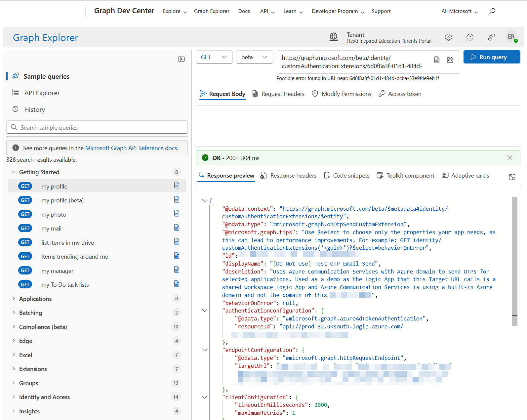Click the API Explorer list icon

point(15,93)
